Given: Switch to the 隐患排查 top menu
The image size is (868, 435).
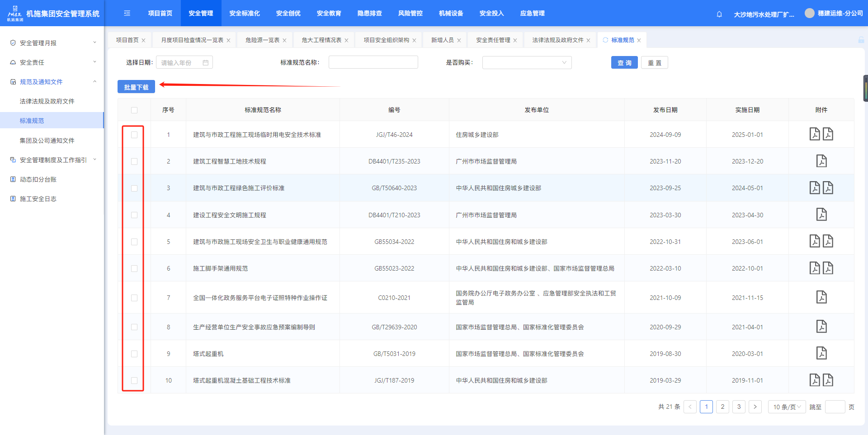Looking at the screenshot, I should [369, 14].
